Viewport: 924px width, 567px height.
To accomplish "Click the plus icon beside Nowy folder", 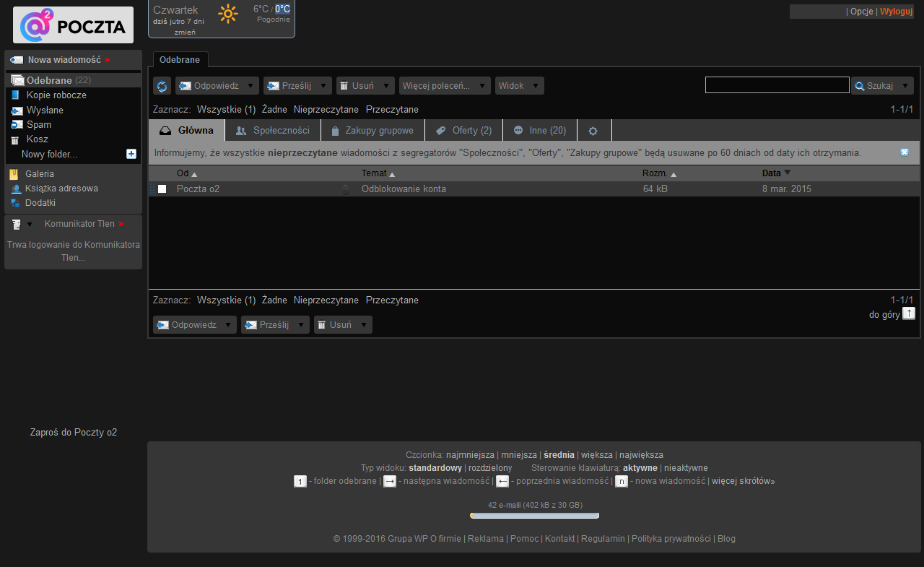I will point(131,154).
